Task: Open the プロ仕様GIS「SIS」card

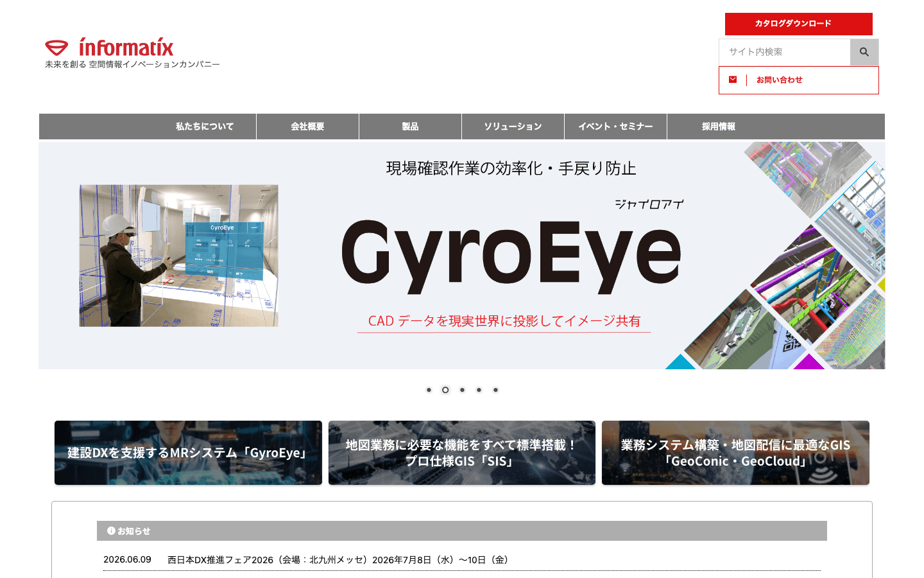Action: pos(462,453)
